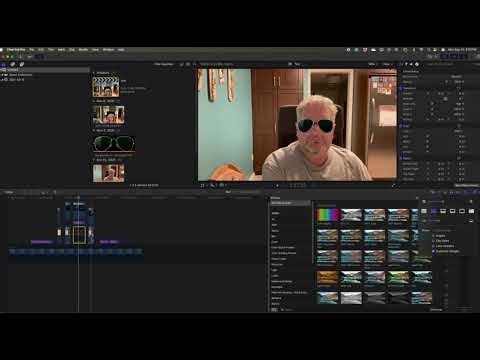
Task: Click the primary storyline clip in timeline
Action: [76, 252]
